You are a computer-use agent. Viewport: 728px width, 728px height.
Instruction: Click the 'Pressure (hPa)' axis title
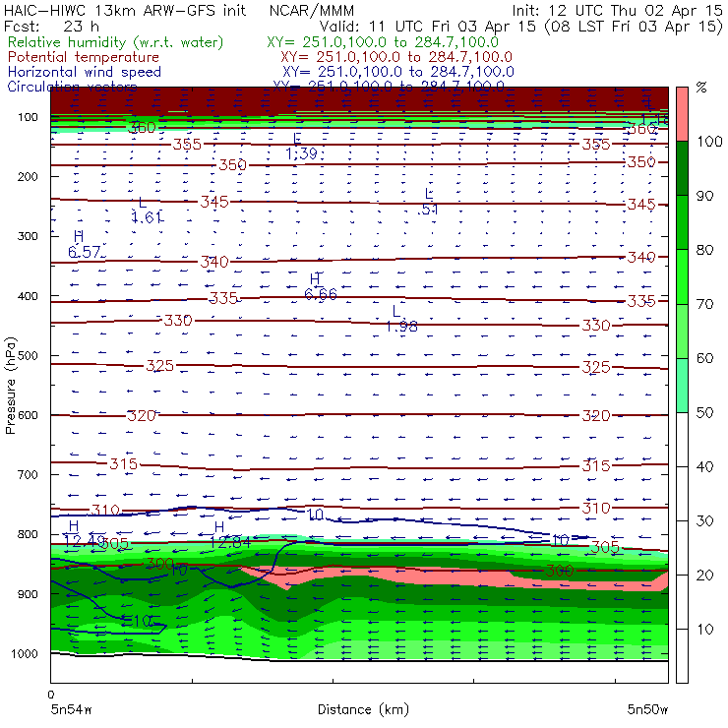pyautogui.click(x=10, y=386)
